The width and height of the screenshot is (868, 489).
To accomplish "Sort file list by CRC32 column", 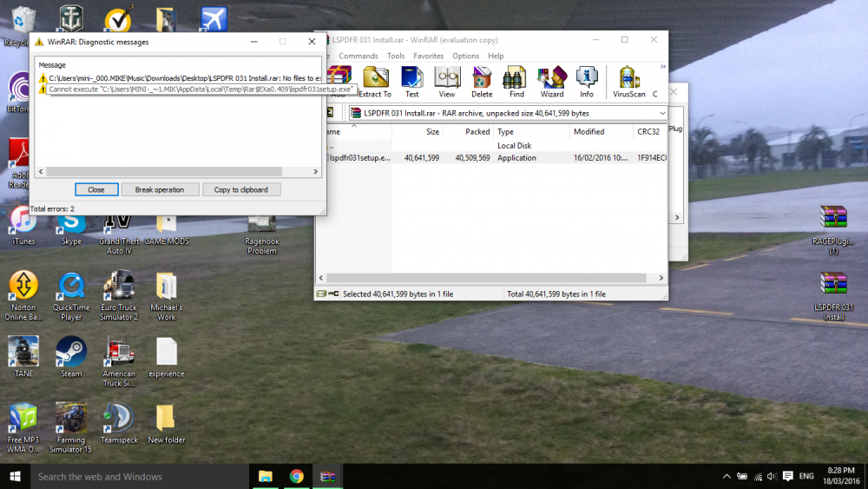I will point(650,132).
